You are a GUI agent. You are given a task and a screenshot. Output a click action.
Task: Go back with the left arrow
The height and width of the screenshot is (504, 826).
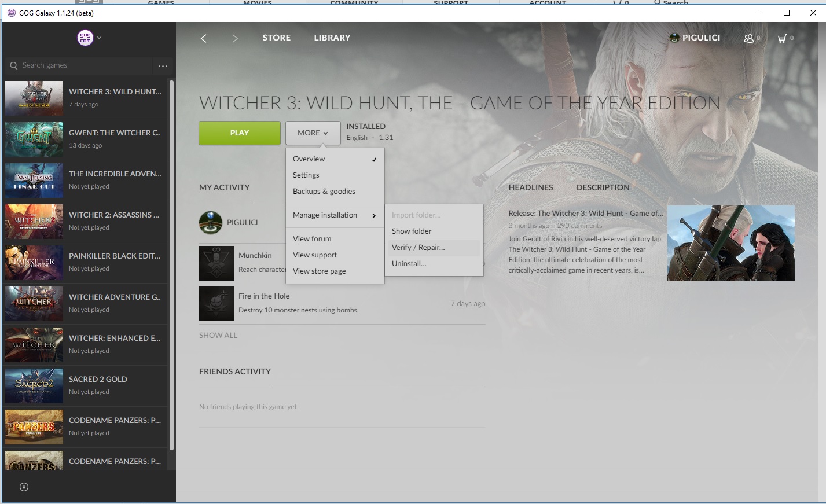tap(204, 38)
